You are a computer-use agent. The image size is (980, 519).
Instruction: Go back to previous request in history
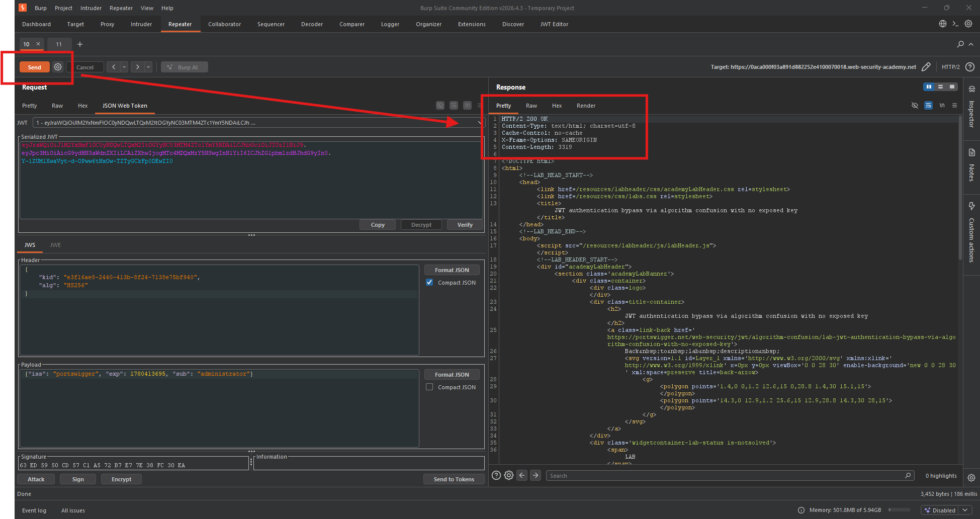pyautogui.click(x=114, y=67)
